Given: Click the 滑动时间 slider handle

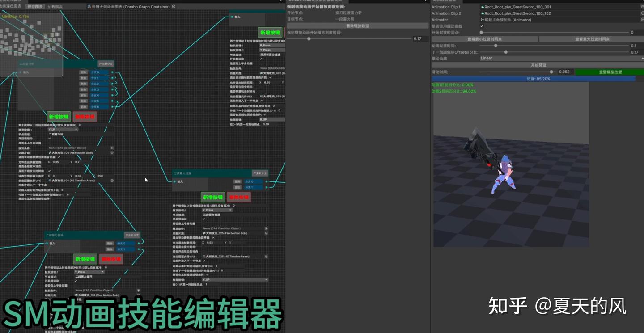Looking at the screenshot, I should click(551, 72).
